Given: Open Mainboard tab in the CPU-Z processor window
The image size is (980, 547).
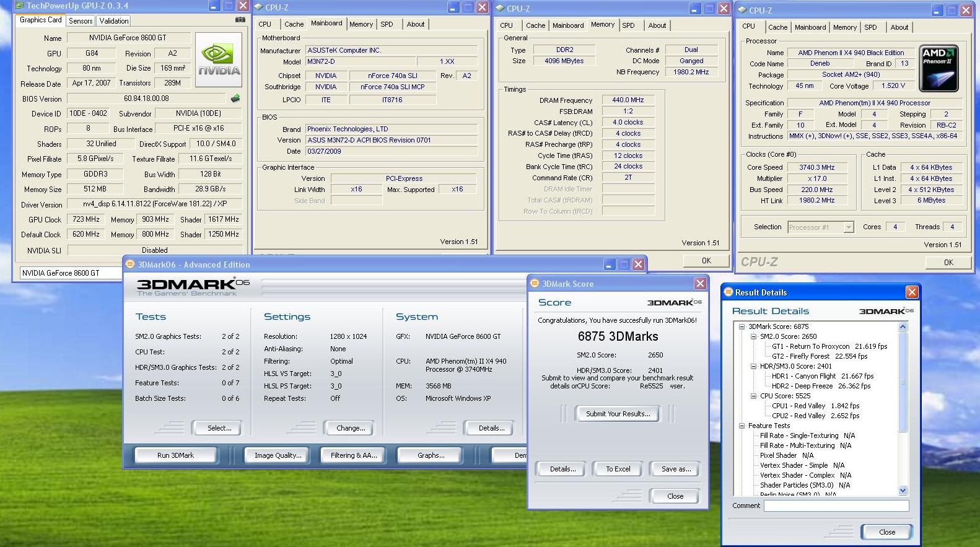Looking at the screenshot, I should pos(810,27).
